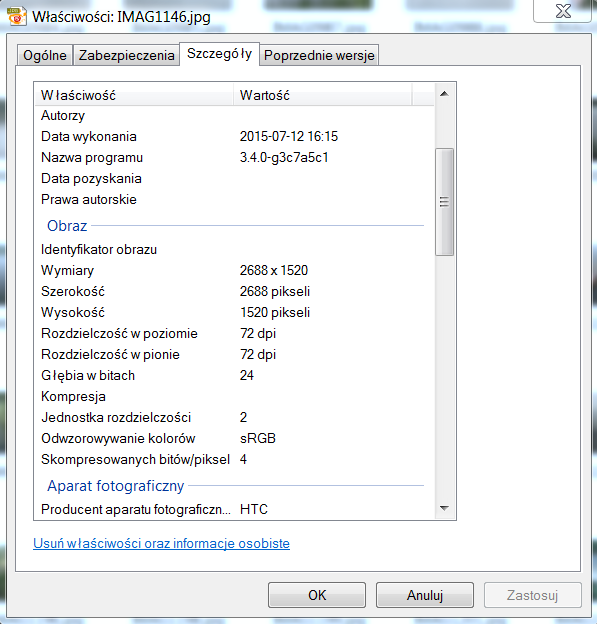Click the Anuluj button
Viewport: 597px width, 624px height.
click(425, 595)
